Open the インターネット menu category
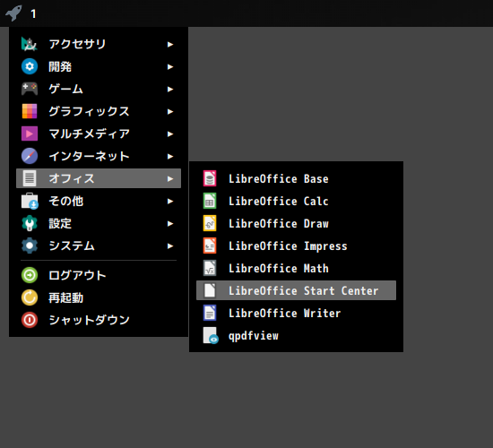The image size is (493, 448). [x=99, y=156]
